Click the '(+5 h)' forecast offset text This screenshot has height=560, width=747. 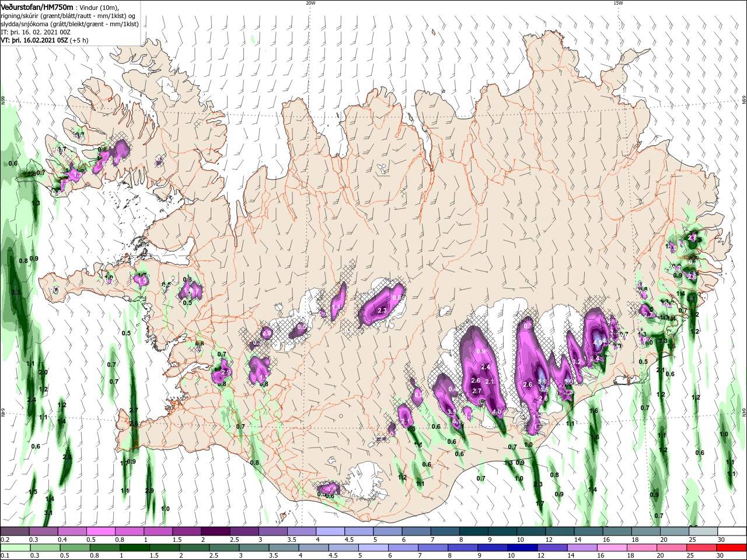pos(79,40)
